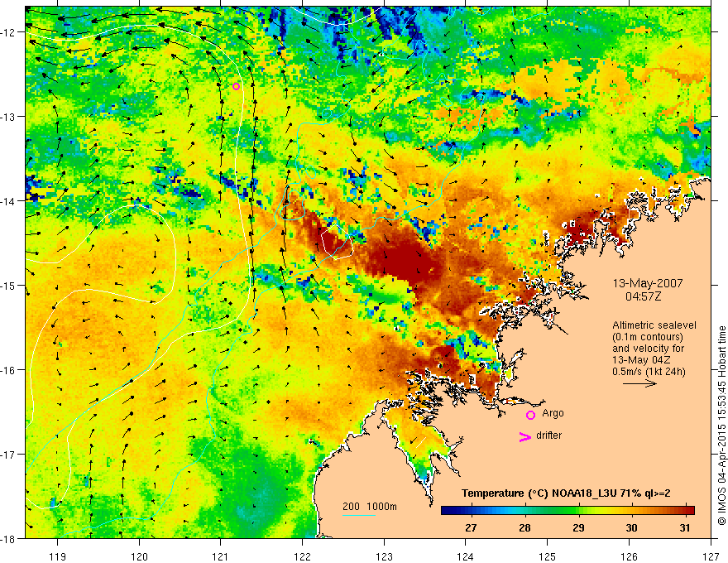The height and width of the screenshot is (563, 728).
Task: Click the cyan 200 1000m contour legend line
Action: (359, 515)
